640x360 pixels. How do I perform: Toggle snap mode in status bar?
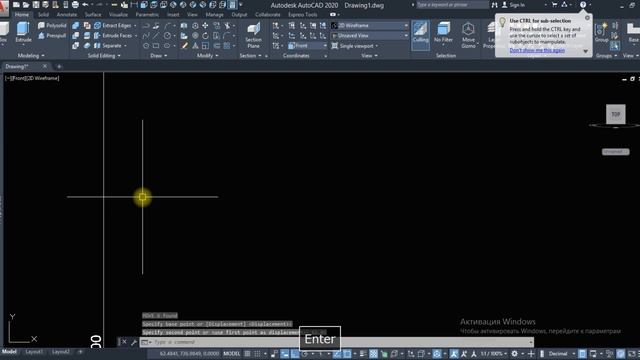click(258, 353)
